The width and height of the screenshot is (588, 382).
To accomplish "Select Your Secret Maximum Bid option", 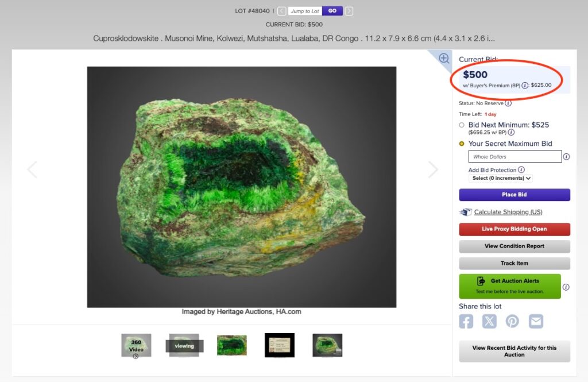I will 461,143.
